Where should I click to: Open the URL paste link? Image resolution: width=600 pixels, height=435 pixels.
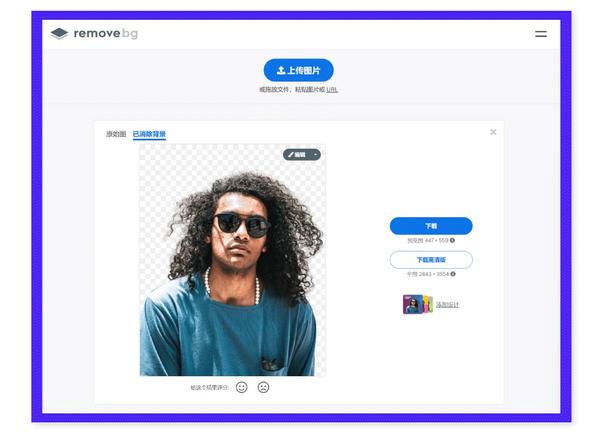click(x=332, y=90)
